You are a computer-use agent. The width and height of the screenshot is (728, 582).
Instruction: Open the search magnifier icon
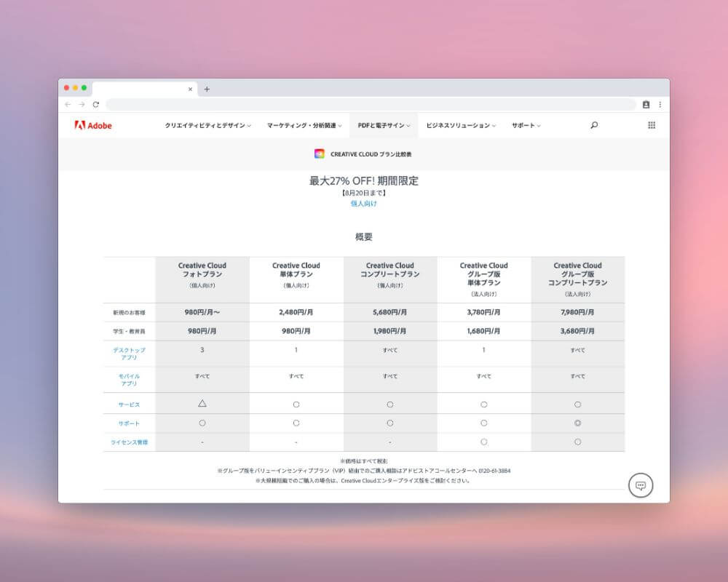tap(594, 125)
